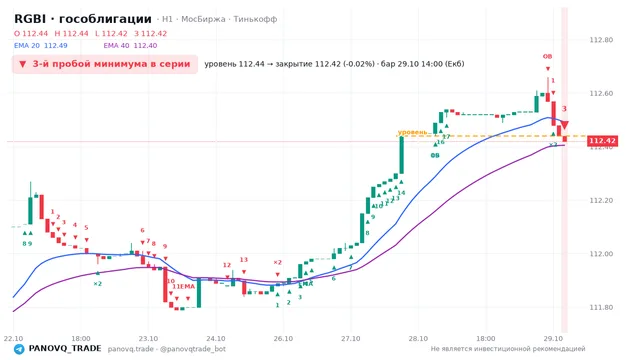Screen dimensions: 640x360
Task: Click the 23.10 date axis label
Action: [148, 339]
